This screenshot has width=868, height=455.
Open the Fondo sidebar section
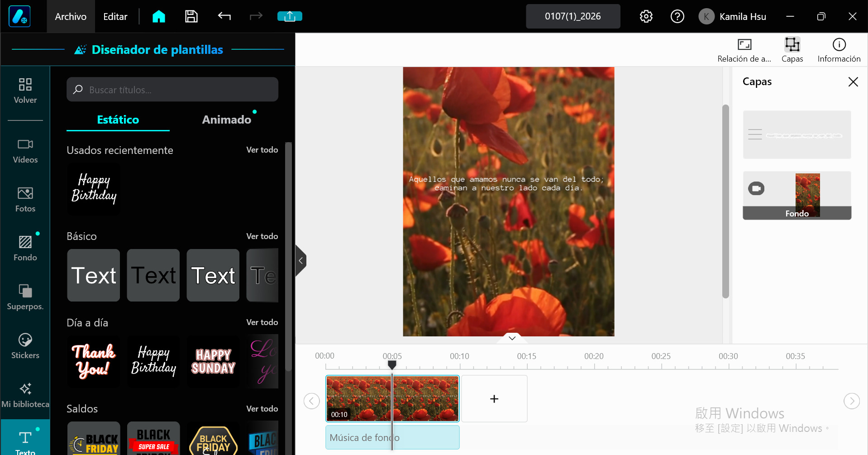[x=25, y=249]
